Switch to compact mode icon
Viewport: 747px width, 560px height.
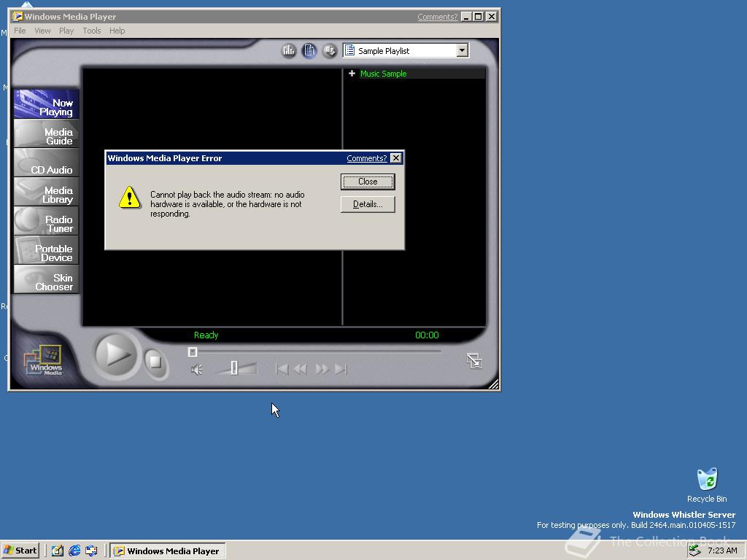[x=474, y=361]
